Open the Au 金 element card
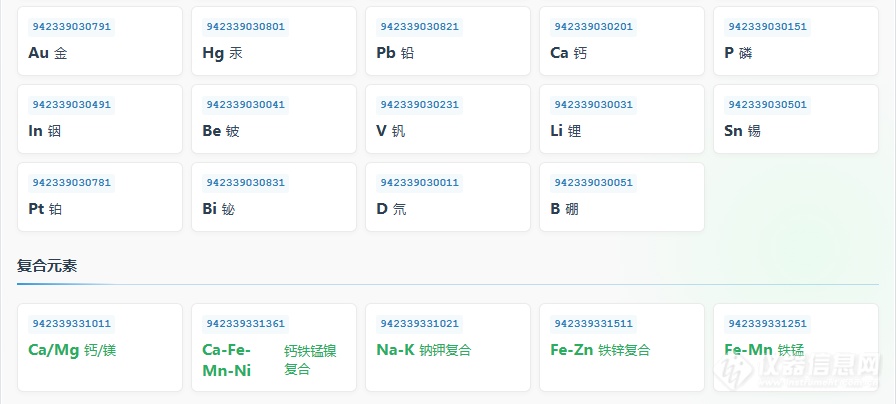 [x=99, y=41]
